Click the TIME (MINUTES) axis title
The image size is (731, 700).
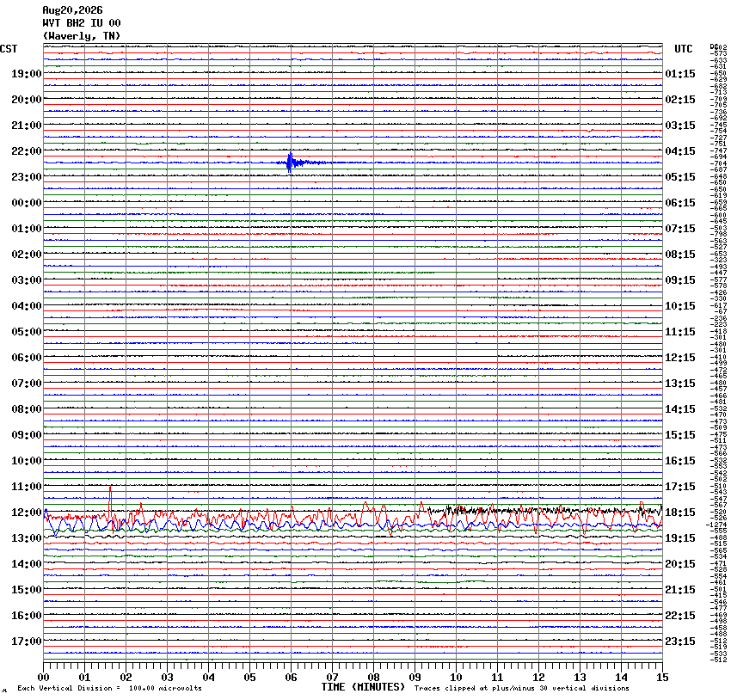(363, 687)
